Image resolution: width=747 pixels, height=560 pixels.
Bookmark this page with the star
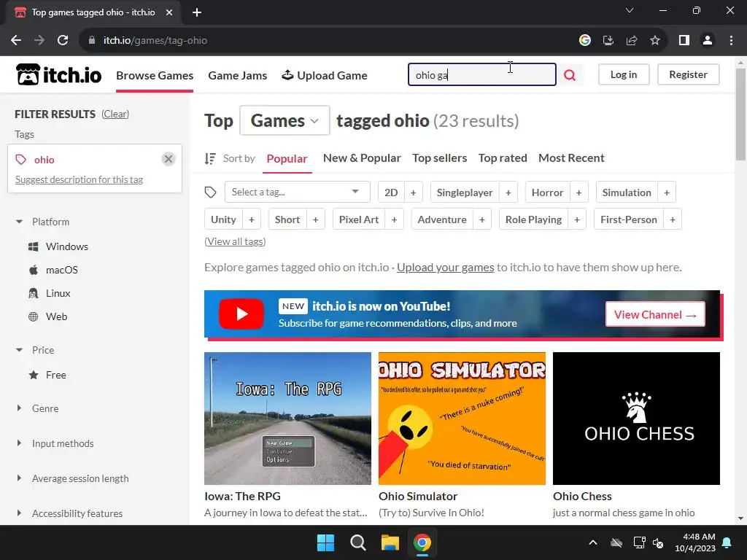click(655, 41)
